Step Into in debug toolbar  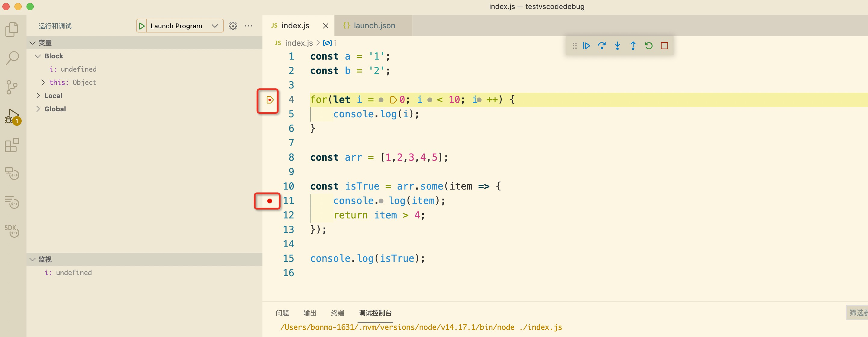(x=617, y=45)
